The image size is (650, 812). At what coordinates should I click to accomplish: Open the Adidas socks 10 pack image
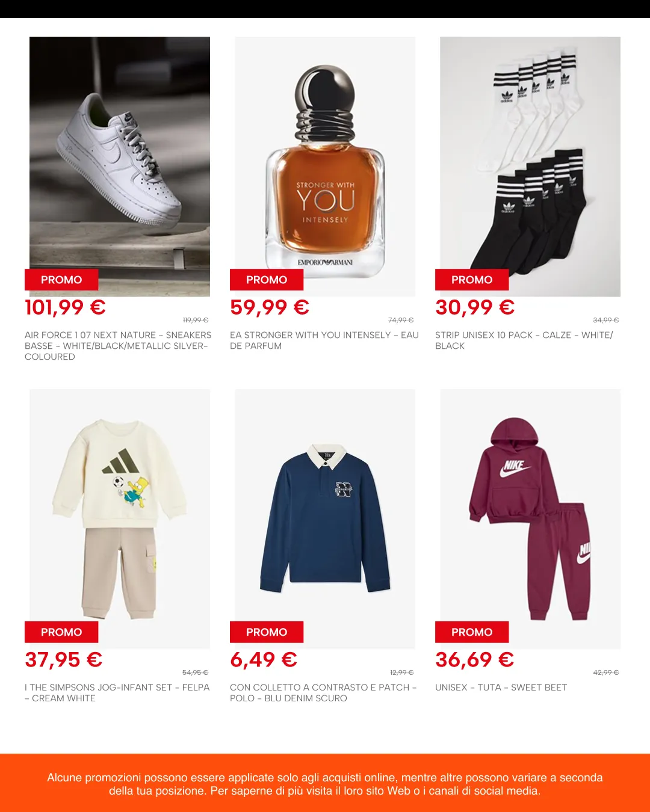coord(530,167)
